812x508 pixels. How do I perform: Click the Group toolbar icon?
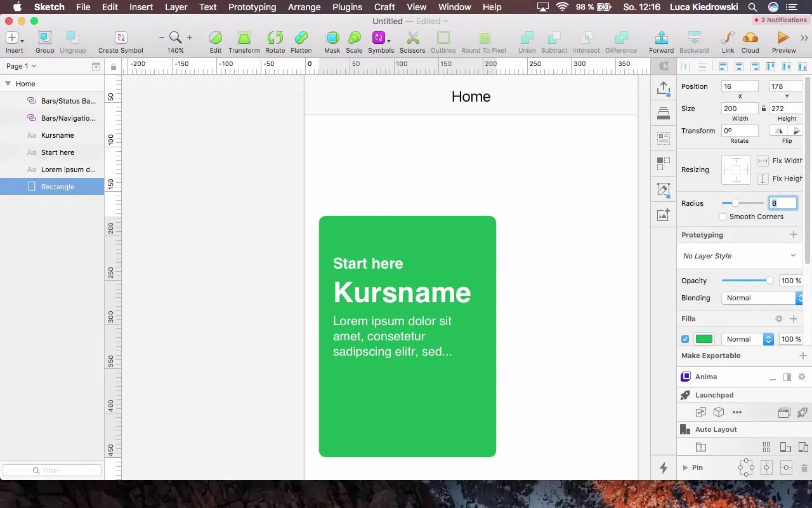(x=44, y=37)
